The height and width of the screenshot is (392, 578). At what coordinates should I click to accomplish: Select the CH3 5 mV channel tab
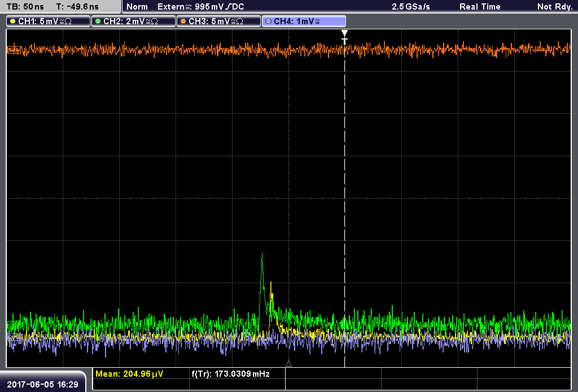pos(218,21)
